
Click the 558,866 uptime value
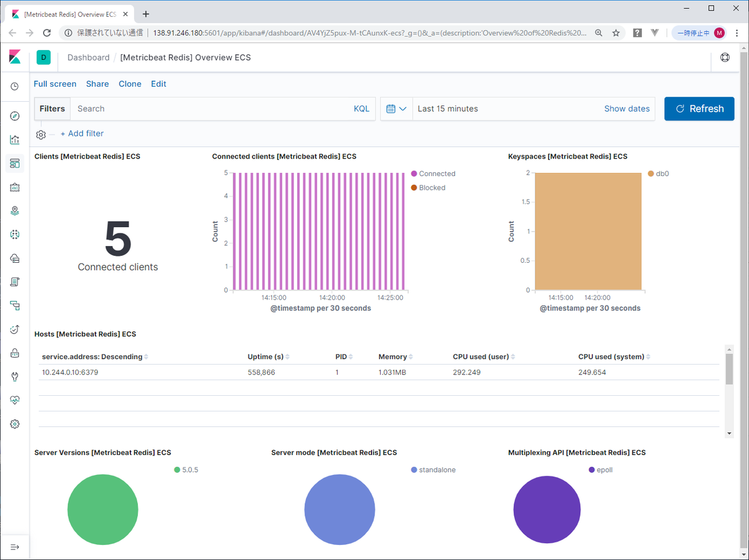(x=262, y=372)
